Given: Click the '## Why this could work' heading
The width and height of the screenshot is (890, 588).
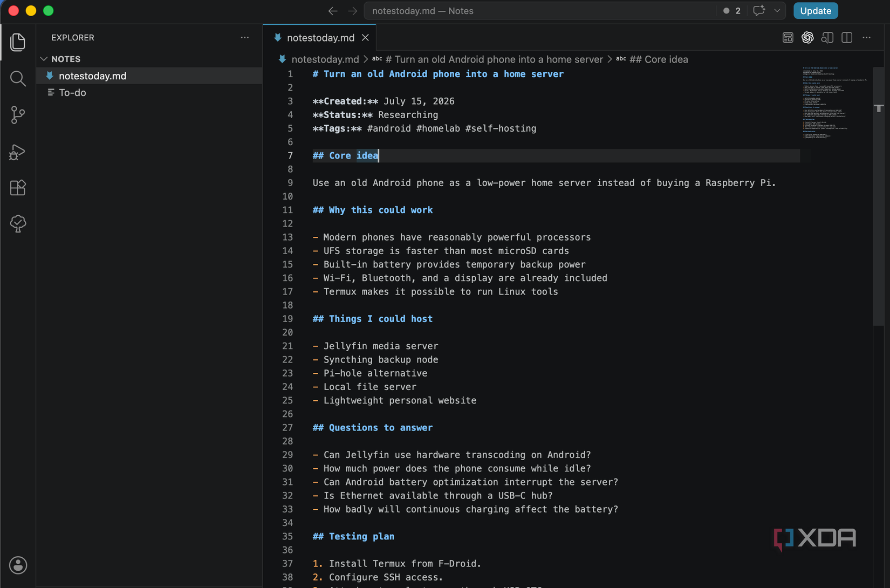Looking at the screenshot, I should click(373, 210).
